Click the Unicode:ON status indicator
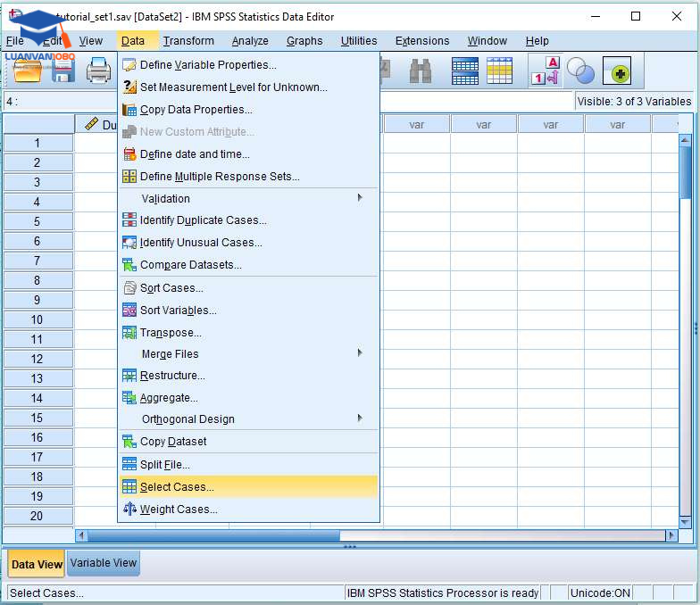 coord(600,593)
